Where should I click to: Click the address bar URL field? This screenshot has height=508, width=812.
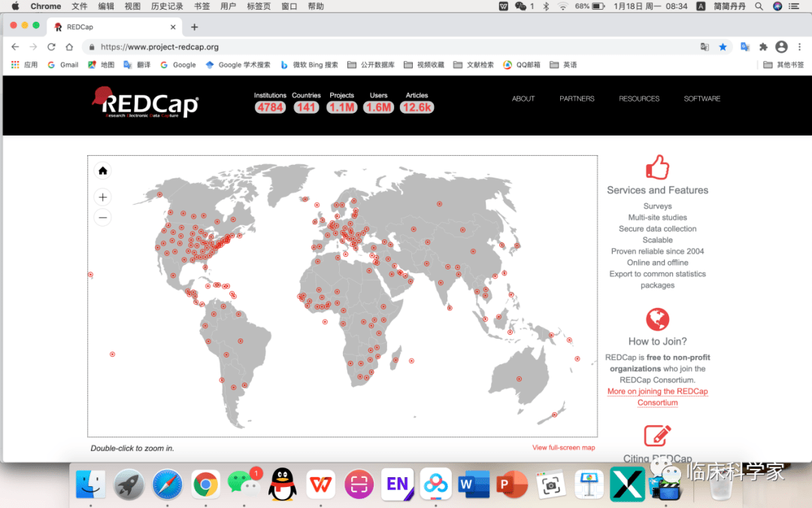tap(376, 47)
